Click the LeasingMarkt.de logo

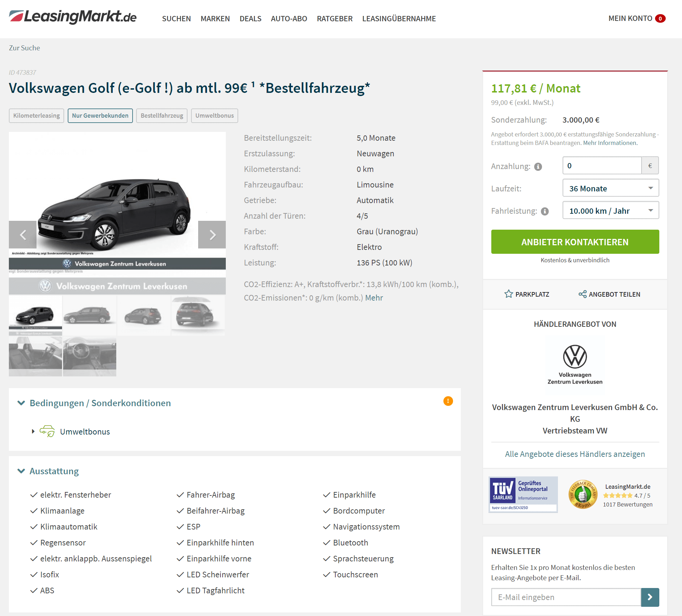click(73, 17)
